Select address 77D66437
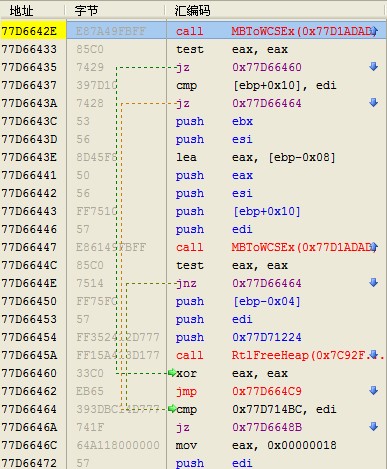This screenshot has width=387, height=469. click(x=29, y=85)
